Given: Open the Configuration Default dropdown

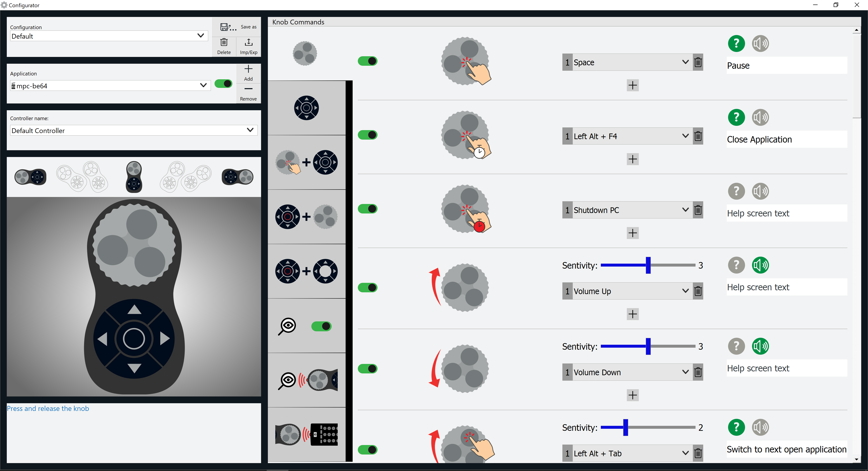Looking at the screenshot, I should coord(109,36).
